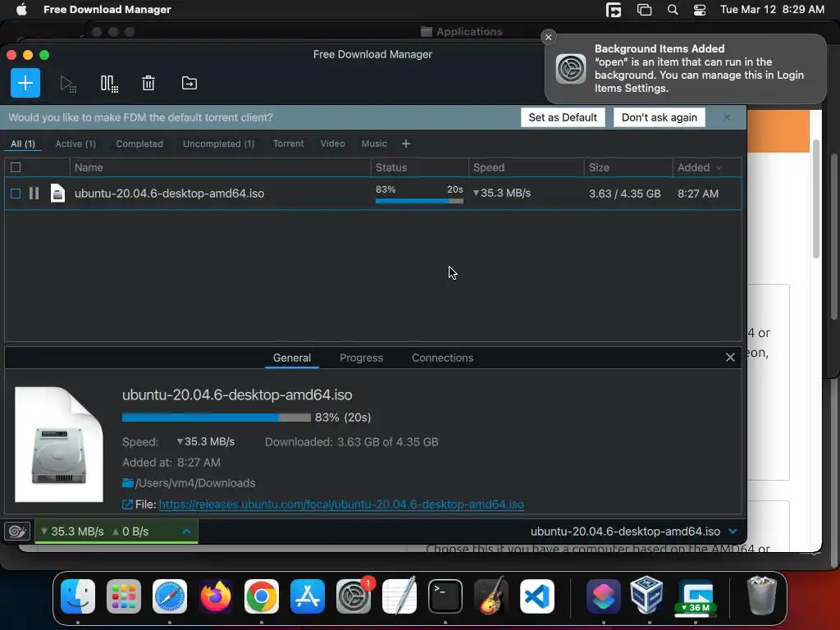Toggle snail mode icon in status bar
Screen dimensions: 840x630
17,531
